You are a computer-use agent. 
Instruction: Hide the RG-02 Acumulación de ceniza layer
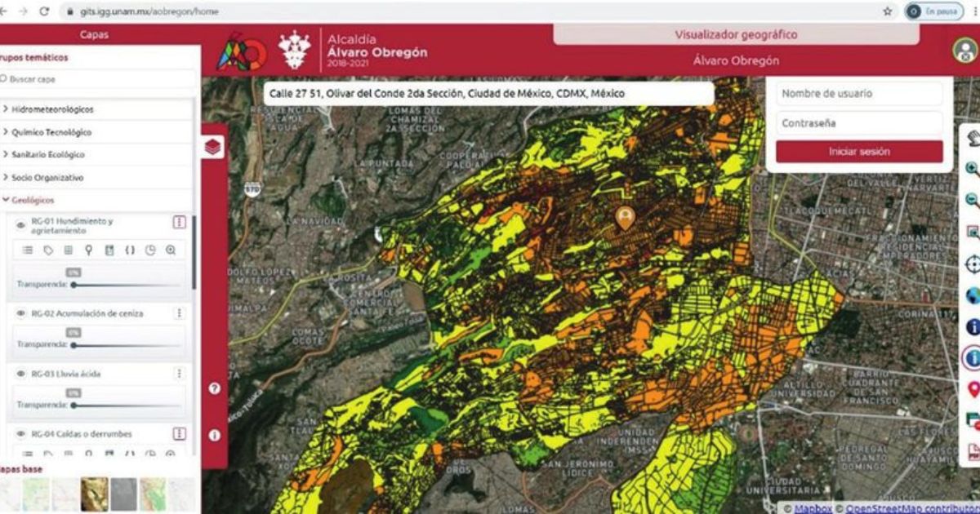[21, 313]
